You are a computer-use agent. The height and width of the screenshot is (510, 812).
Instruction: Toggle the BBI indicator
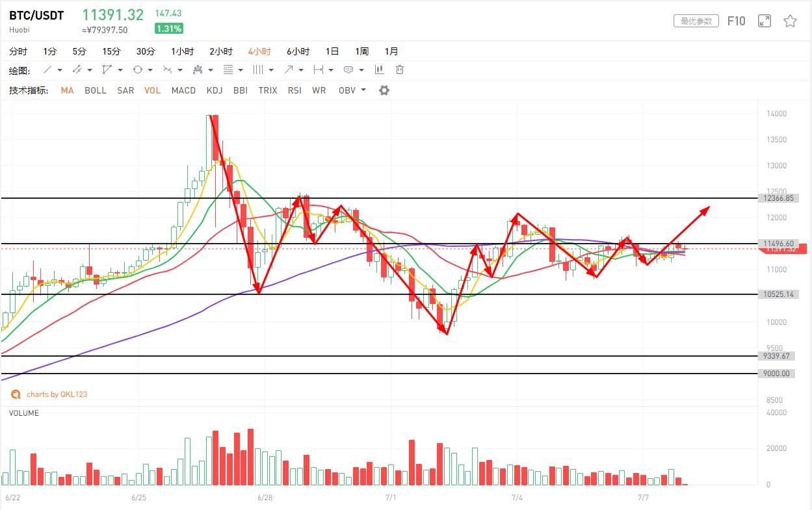[x=240, y=90]
